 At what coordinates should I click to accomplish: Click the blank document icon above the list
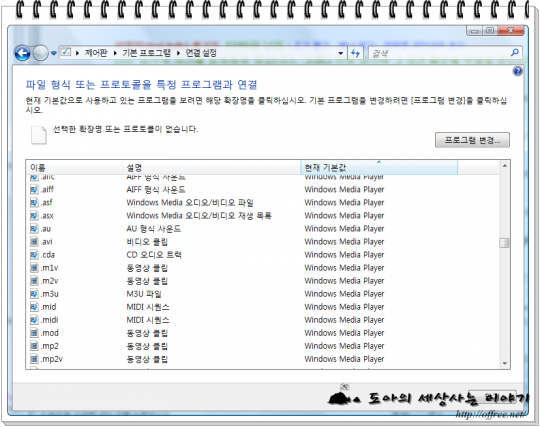coord(39,135)
